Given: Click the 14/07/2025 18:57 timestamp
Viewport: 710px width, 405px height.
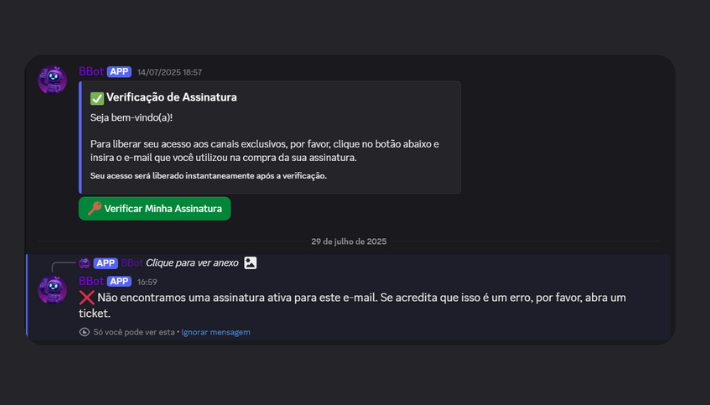Looking at the screenshot, I should 170,72.
